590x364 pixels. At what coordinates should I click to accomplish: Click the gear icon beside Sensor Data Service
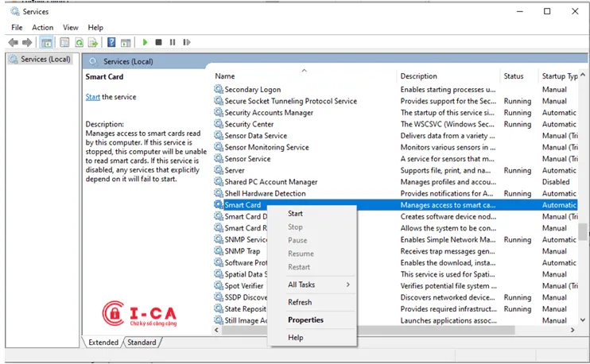[219, 135]
